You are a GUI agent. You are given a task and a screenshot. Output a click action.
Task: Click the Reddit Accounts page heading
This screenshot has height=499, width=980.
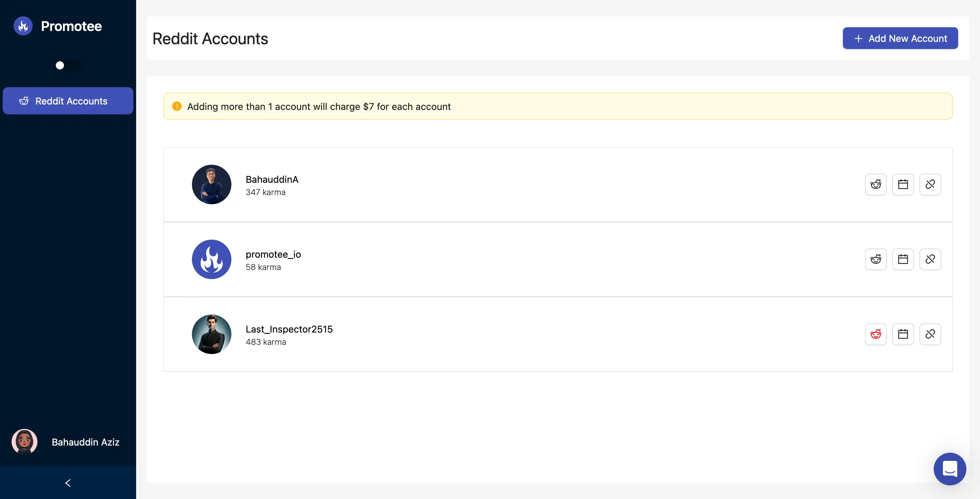pos(210,38)
